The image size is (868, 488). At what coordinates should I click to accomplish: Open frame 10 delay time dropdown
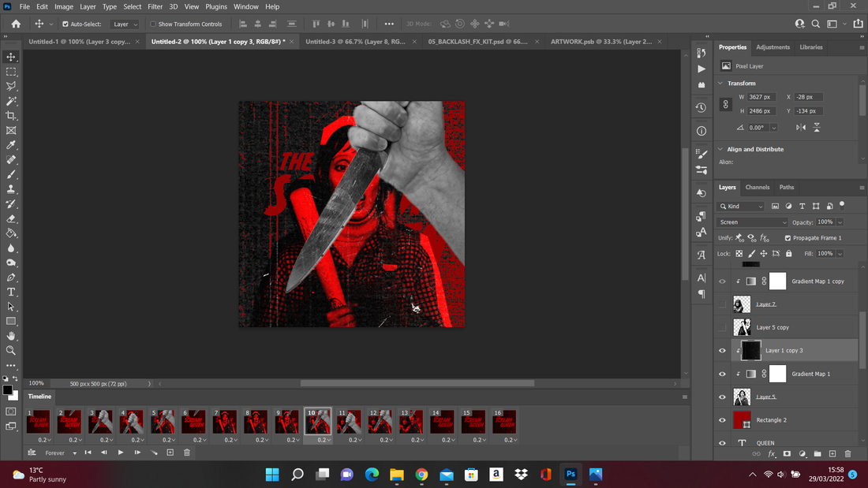point(324,440)
